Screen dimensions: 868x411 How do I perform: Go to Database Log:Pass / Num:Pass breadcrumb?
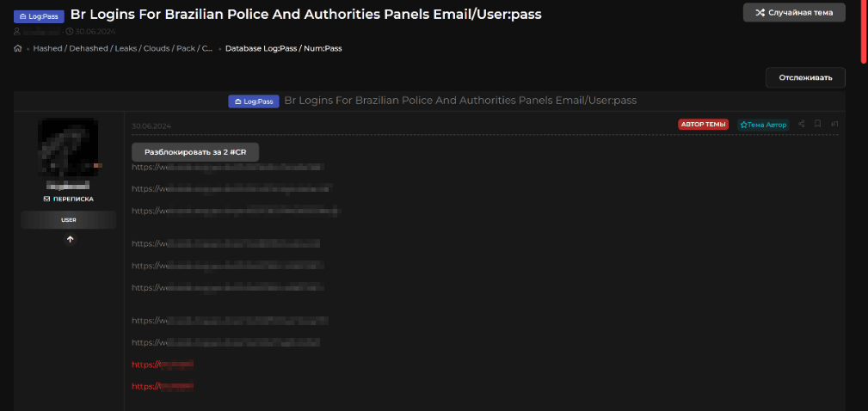tap(283, 48)
